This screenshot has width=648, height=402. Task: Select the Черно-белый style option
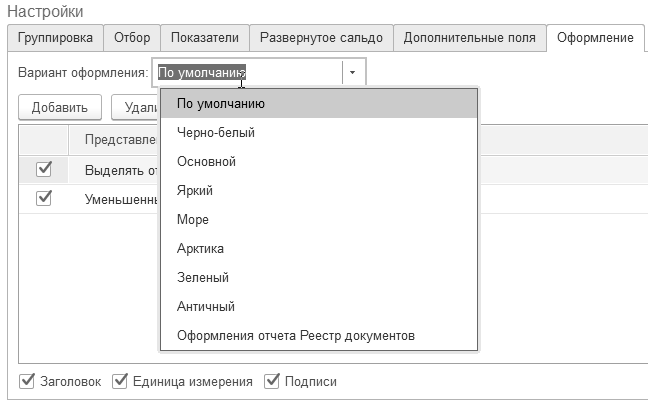tap(215, 132)
